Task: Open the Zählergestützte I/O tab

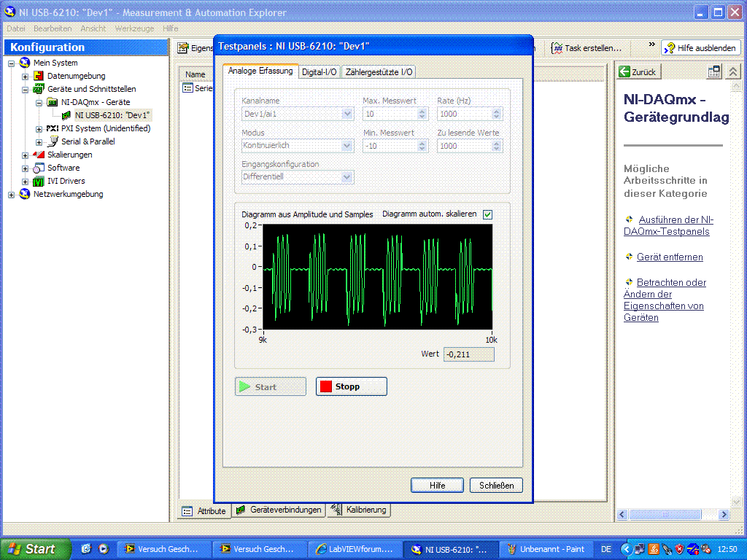Action: 379,72
